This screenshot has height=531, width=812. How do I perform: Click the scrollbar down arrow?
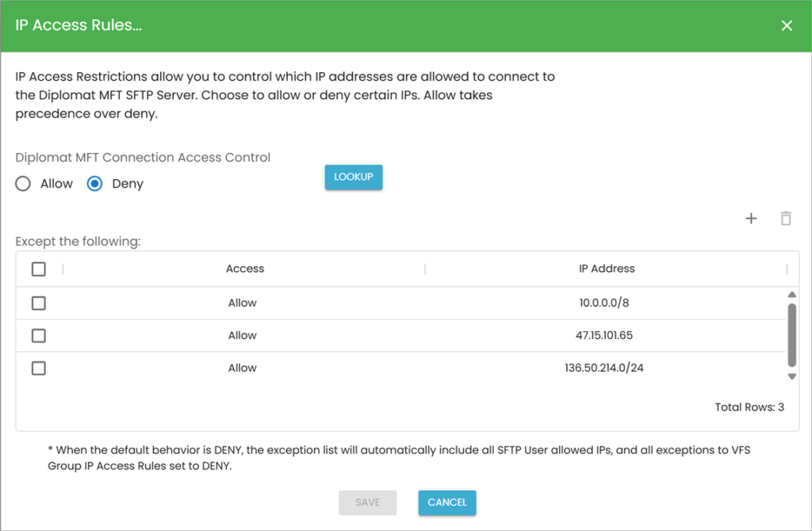791,376
